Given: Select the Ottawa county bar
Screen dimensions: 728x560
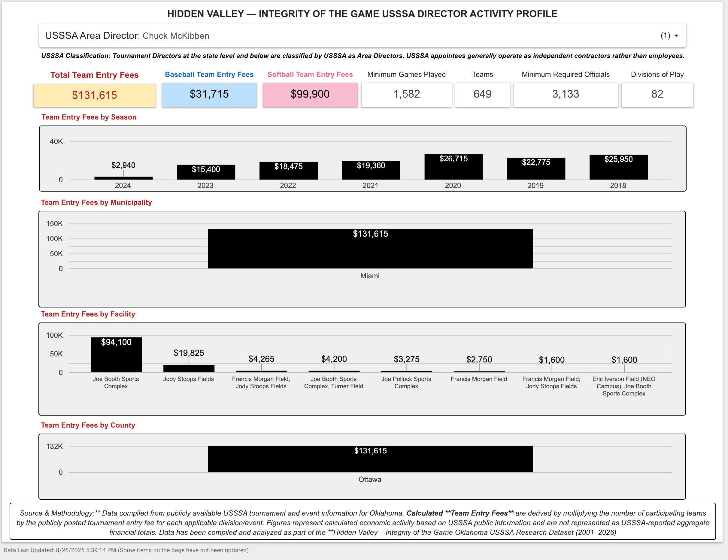Looking at the screenshot, I should [370, 459].
